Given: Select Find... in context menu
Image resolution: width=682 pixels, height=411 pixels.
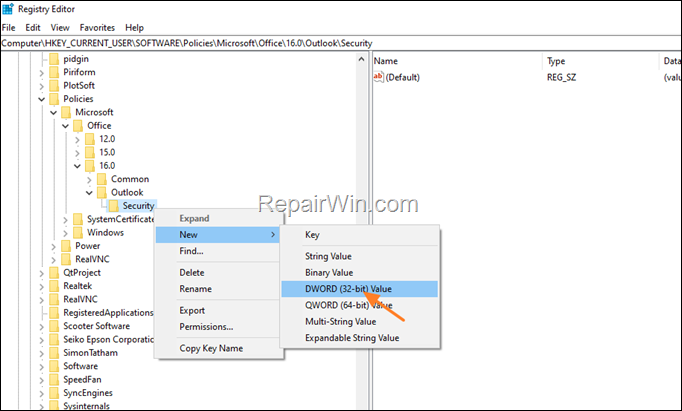Looking at the screenshot, I should point(217,251).
